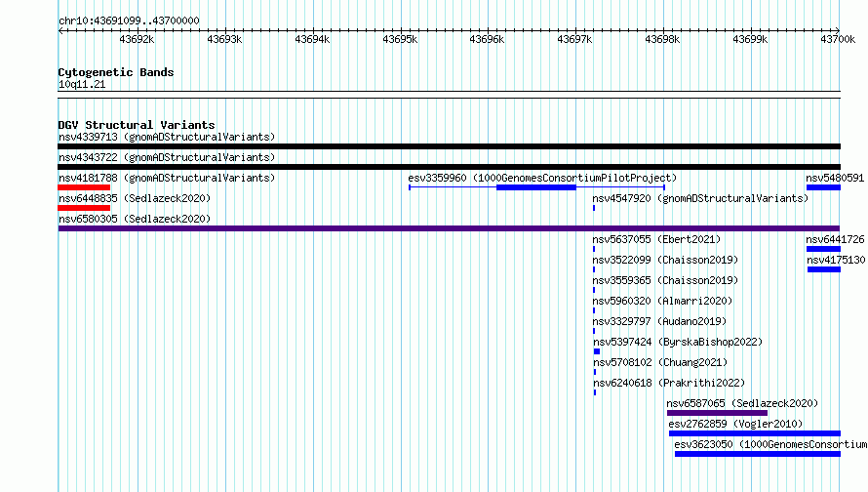Open the esv2762859 Vogler2010 label

[x=735, y=424]
